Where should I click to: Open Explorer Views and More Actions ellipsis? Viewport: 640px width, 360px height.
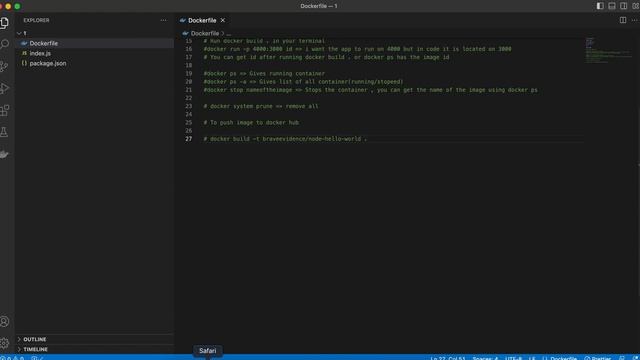click(x=164, y=20)
